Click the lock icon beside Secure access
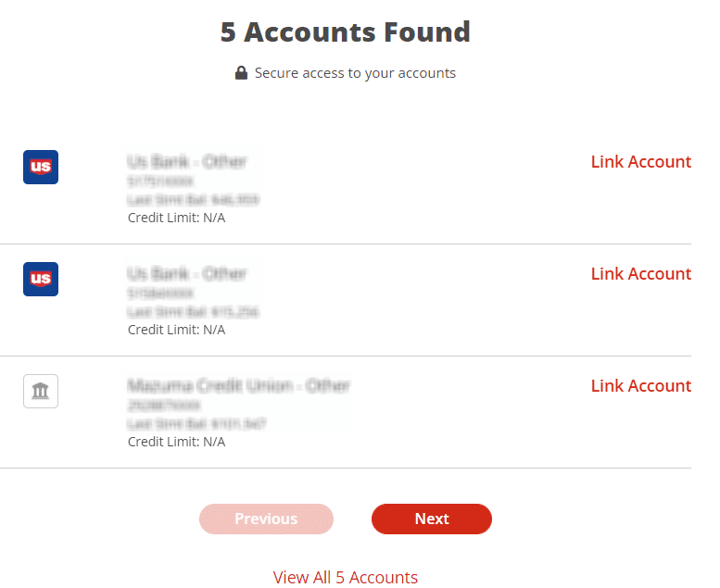 tap(241, 73)
